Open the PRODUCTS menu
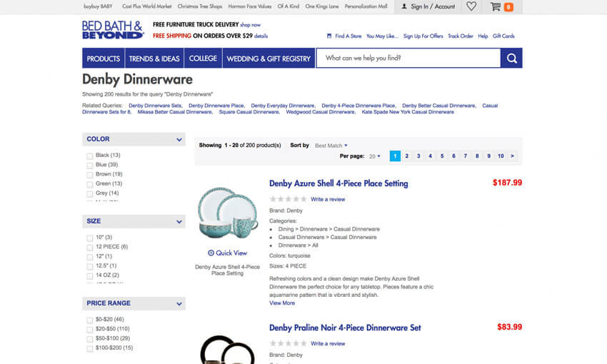607x364 pixels. (103, 59)
